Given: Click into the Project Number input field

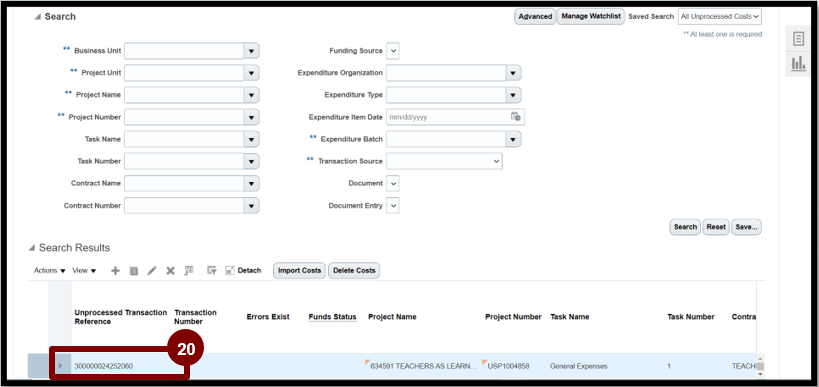Looking at the screenshot, I should pyautogui.click(x=184, y=117).
